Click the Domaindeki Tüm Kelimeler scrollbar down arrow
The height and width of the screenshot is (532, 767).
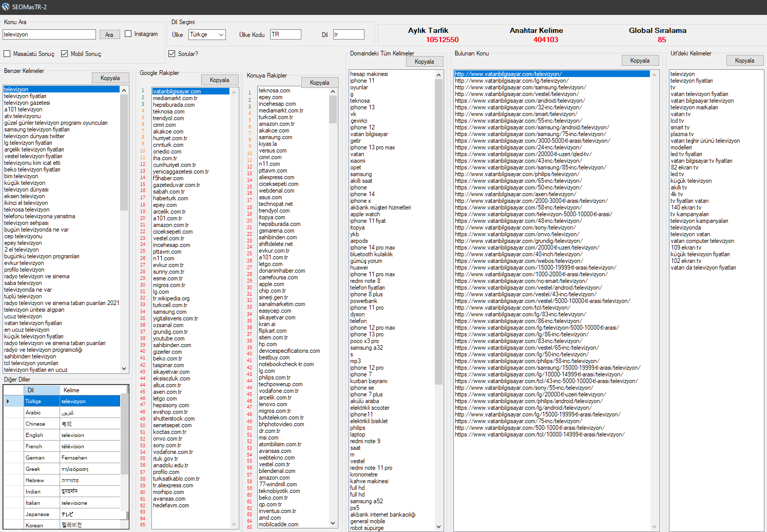click(x=438, y=526)
